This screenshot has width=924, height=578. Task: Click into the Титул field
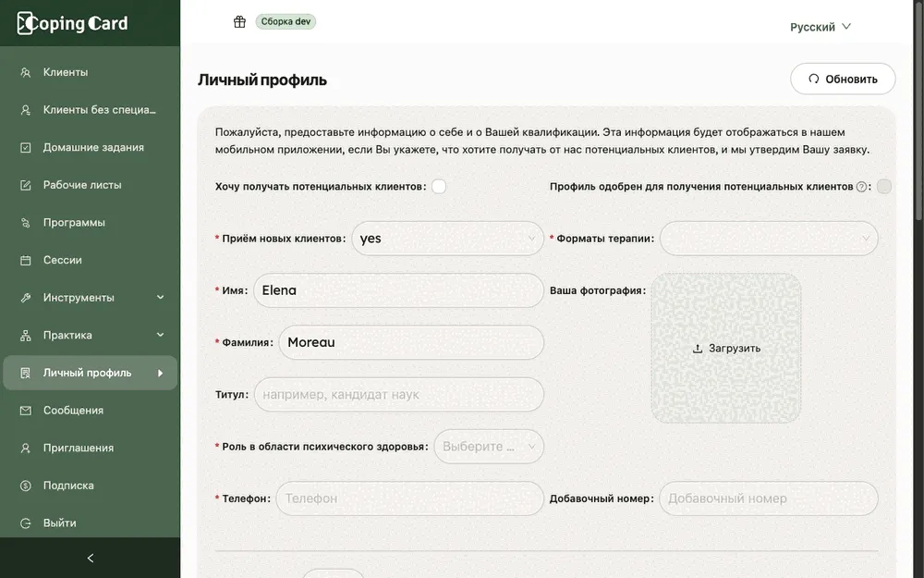tap(399, 395)
